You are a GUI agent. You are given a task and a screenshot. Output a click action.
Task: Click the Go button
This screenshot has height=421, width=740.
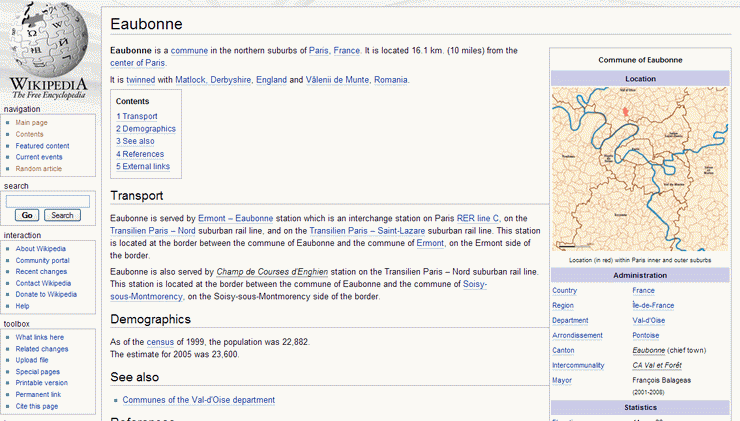coord(27,215)
